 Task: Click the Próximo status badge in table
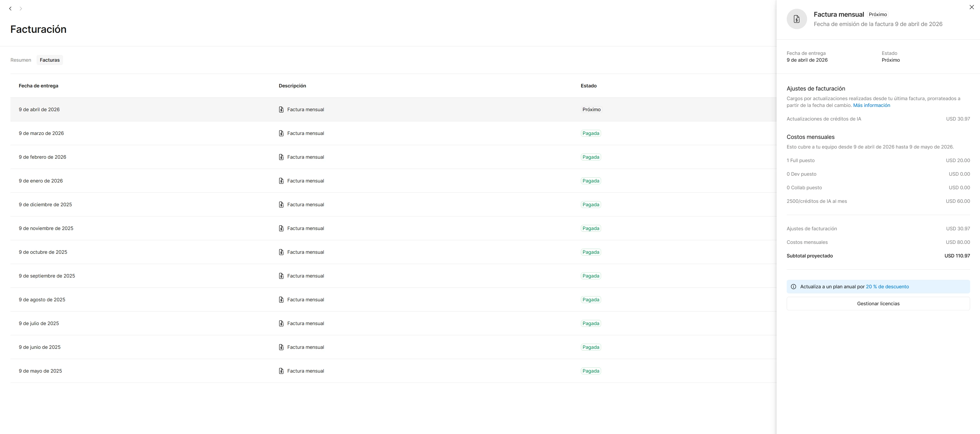(591, 109)
